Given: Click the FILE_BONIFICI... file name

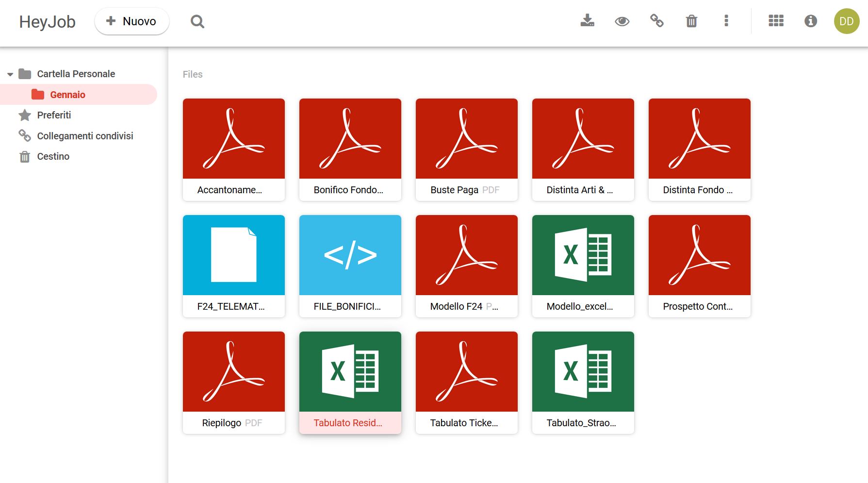Looking at the screenshot, I should click(347, 306).
